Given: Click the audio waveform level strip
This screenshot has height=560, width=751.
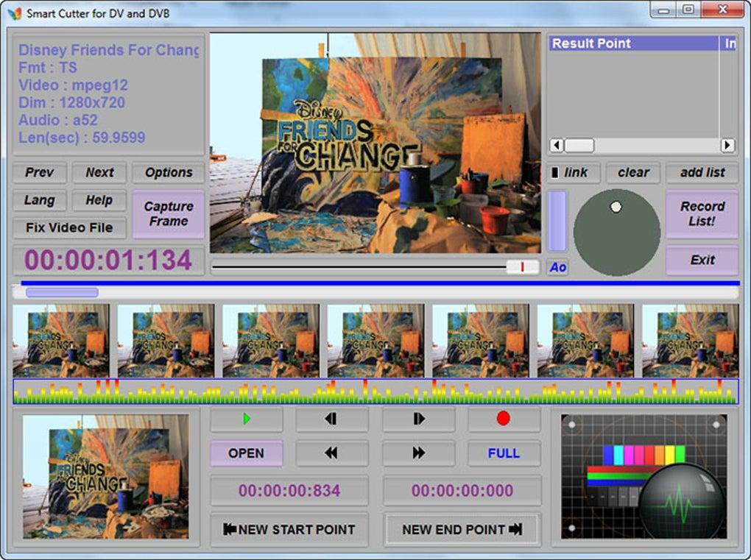Looking at the screenshot, I should click(x=376, y=391).
